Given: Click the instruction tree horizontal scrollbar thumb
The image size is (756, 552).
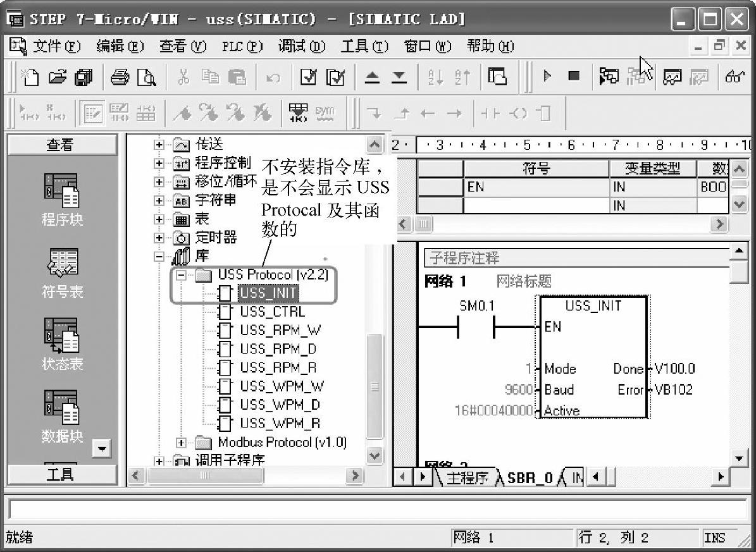Looking at the screenshot, I should pyautogui.click(x=206, y=476).
